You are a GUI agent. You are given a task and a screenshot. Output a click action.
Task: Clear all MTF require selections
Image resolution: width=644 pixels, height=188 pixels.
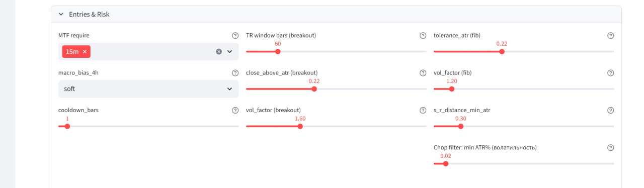(219, 51)
